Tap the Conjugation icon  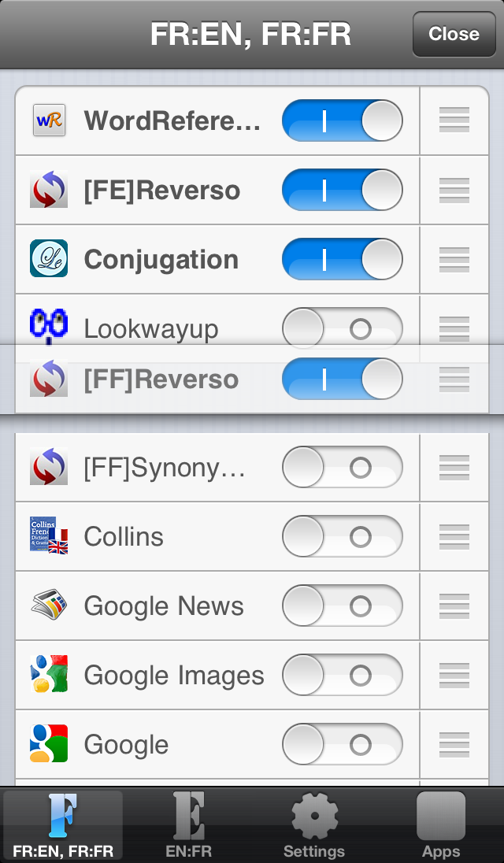[x=49, y=259]
